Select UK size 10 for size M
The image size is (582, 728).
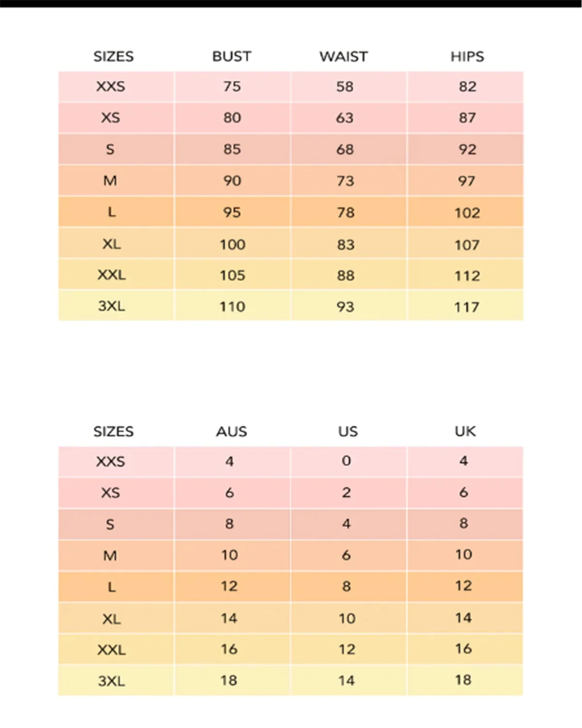pos(464,555)
